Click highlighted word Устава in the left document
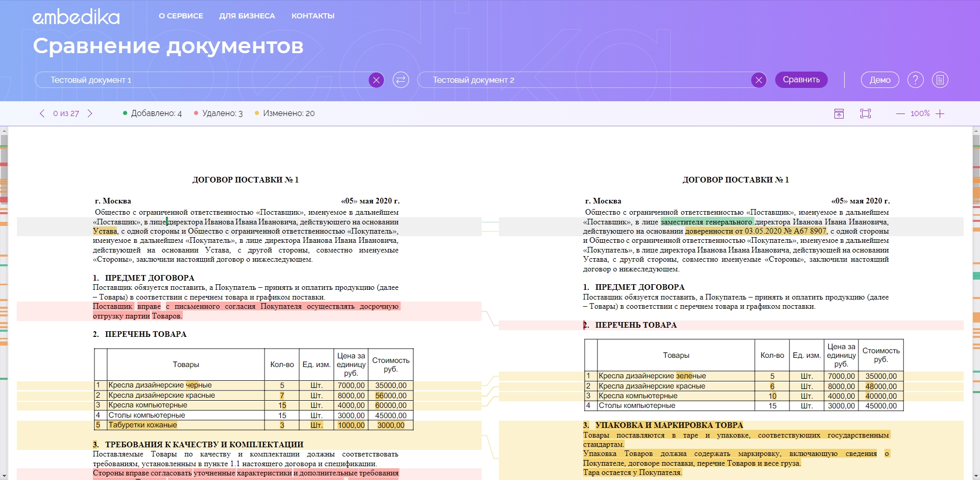 coord(105,231)
